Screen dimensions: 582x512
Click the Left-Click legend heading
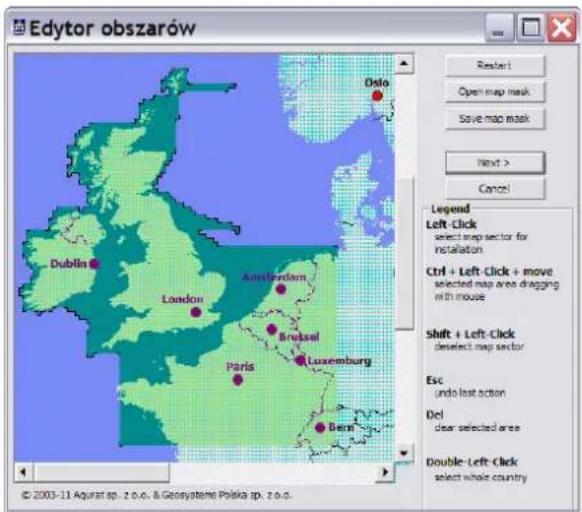[x=451, y=224]
